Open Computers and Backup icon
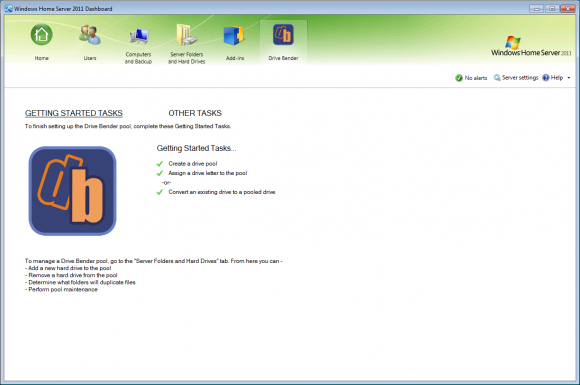Image resolution: width=580 pixels, height=385 pixels. [139, 37]
